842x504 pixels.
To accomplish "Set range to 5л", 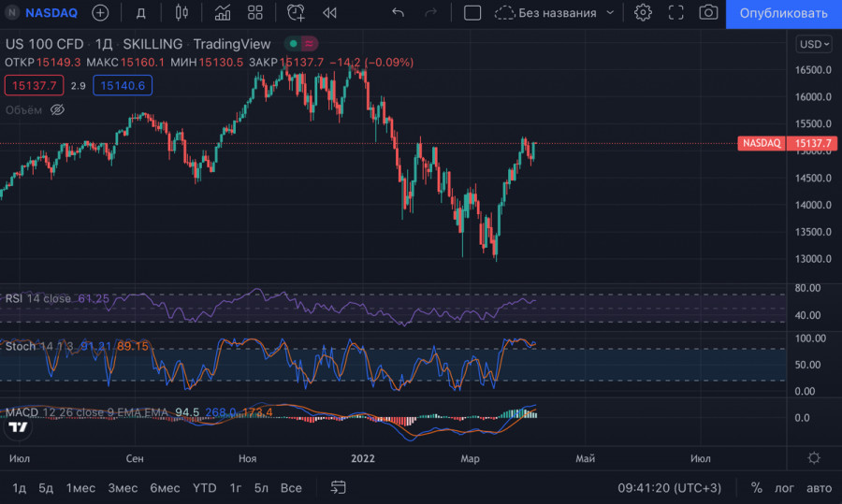I will pos(261,488).
